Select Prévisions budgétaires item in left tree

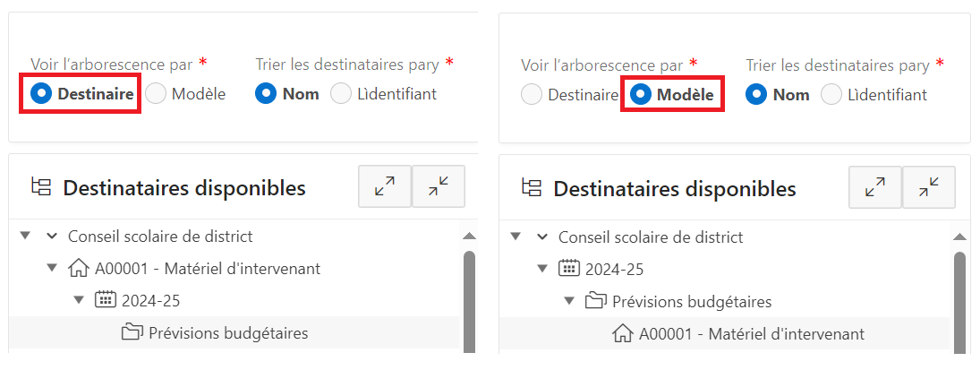(228, 333)
